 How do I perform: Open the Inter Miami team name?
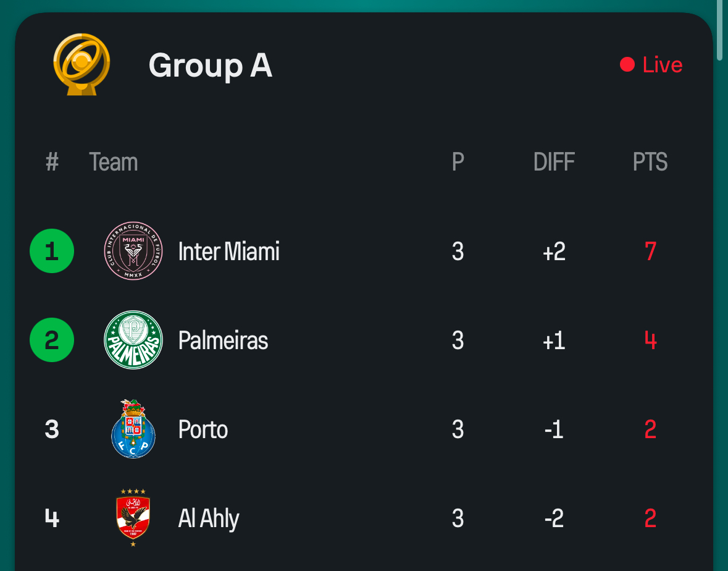click(229, 252)
